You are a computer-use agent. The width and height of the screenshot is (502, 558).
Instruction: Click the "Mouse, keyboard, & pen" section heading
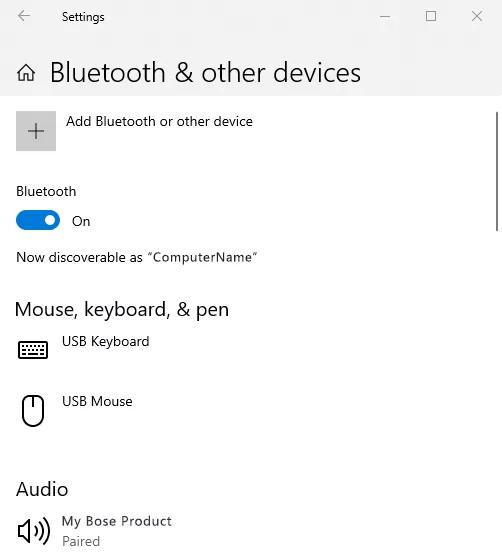[122, 310]
